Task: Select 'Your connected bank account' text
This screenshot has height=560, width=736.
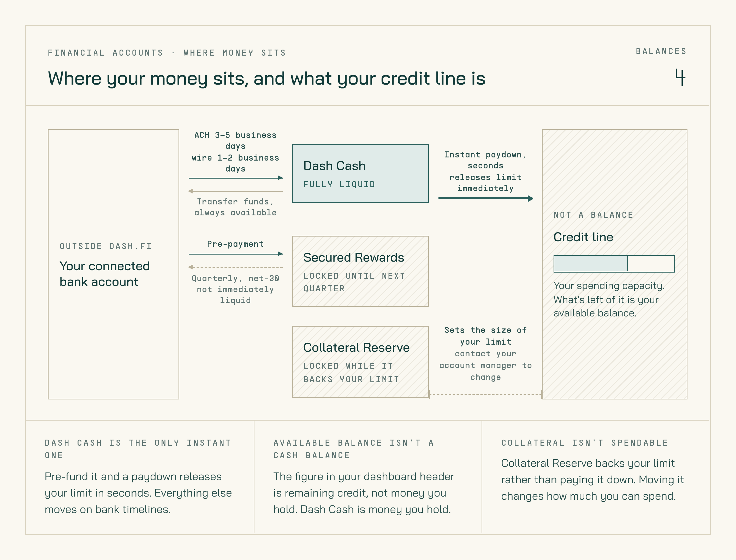Action: (105, 274)
